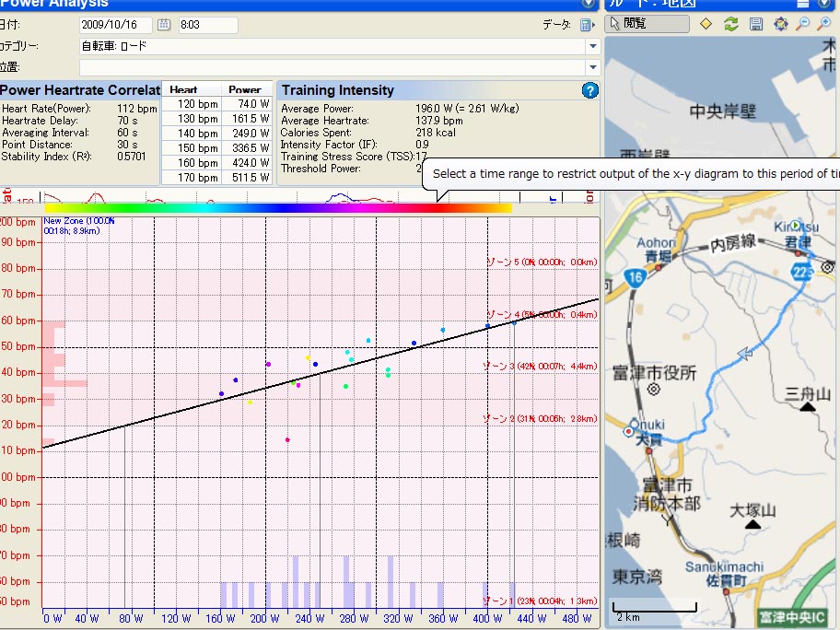This screenshot has height=630, width=840.
Task: Open Training Intensity help icon
Action: coord(590,90)
